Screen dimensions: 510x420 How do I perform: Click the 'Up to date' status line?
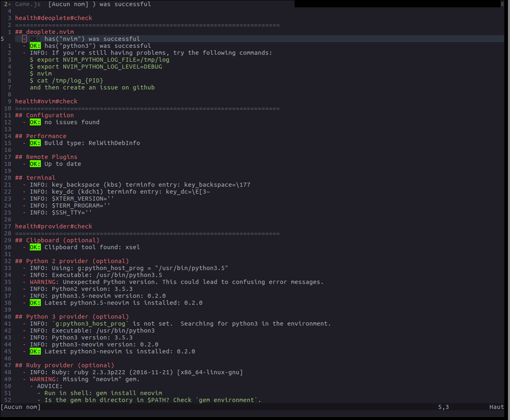pos(52,164)
